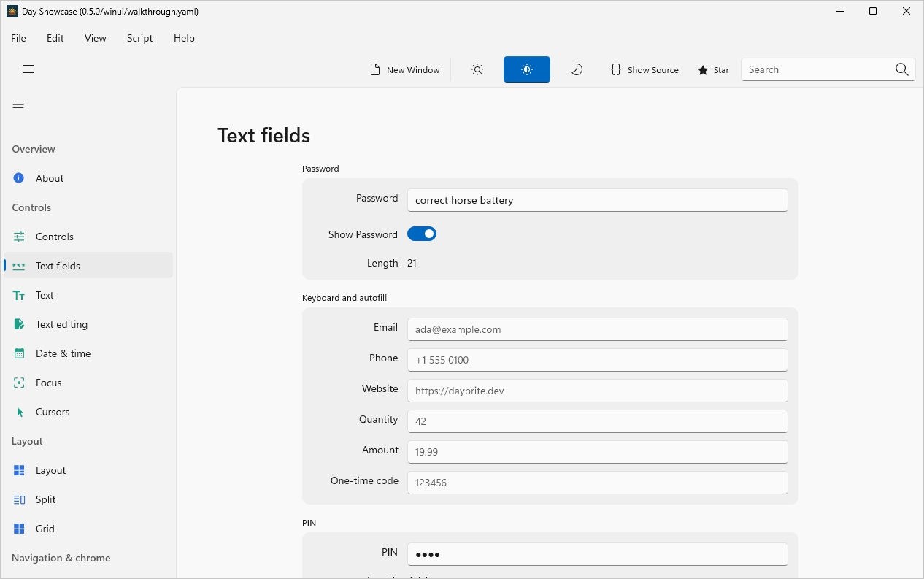Viewport: 924px width, 579px height.
Task: Click the Show Password field label
Action: [x=363, y=234]
